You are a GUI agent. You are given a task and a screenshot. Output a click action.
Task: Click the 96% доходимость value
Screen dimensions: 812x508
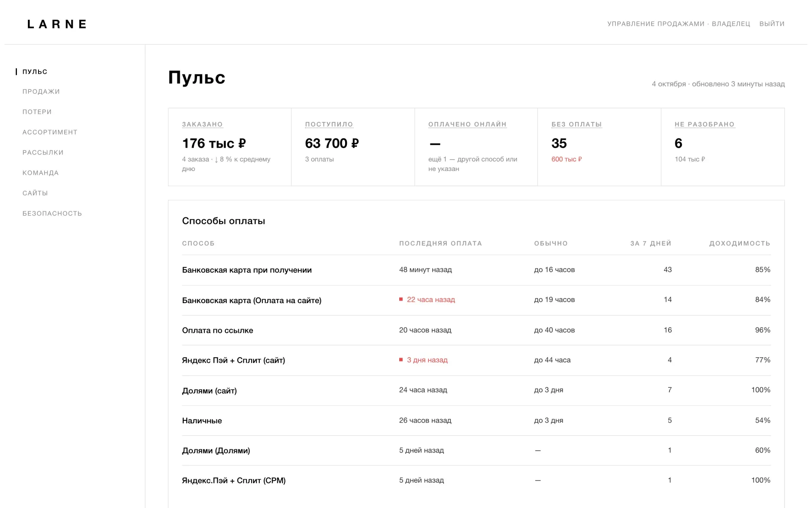coord(763,330)
